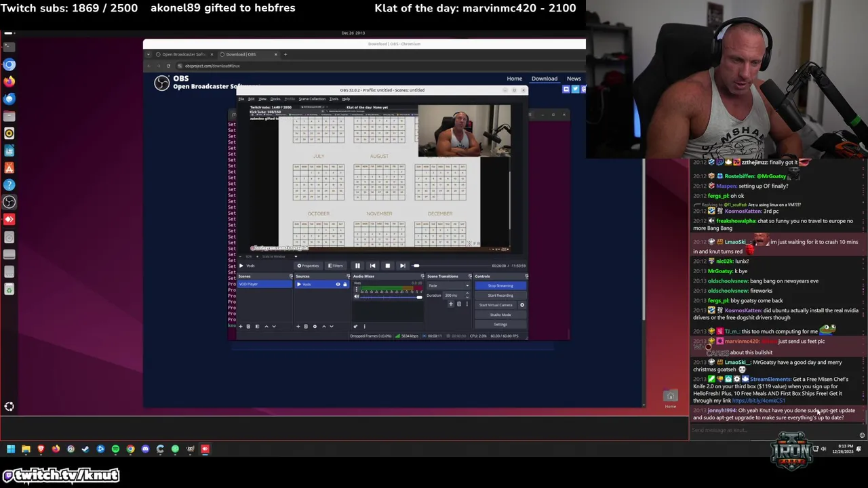Open the tab search chevron in Chromium
Image resolution: width=868 pixels, height=488 pixels.
[x=149, y=54]
